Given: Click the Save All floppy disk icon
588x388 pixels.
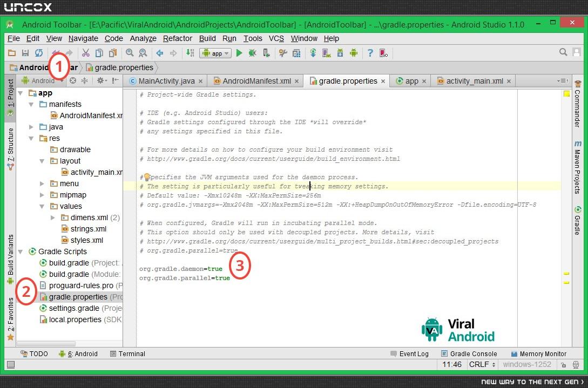Looking at the screenshot, I should pos(25,53).
